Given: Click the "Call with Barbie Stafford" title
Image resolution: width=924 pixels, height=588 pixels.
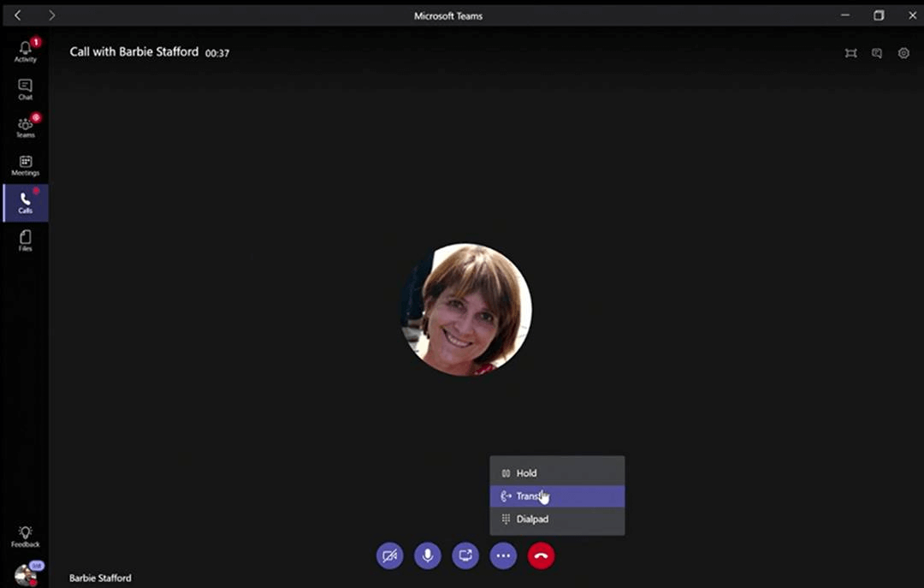Looking at the screenshot, I should point(134,52).
